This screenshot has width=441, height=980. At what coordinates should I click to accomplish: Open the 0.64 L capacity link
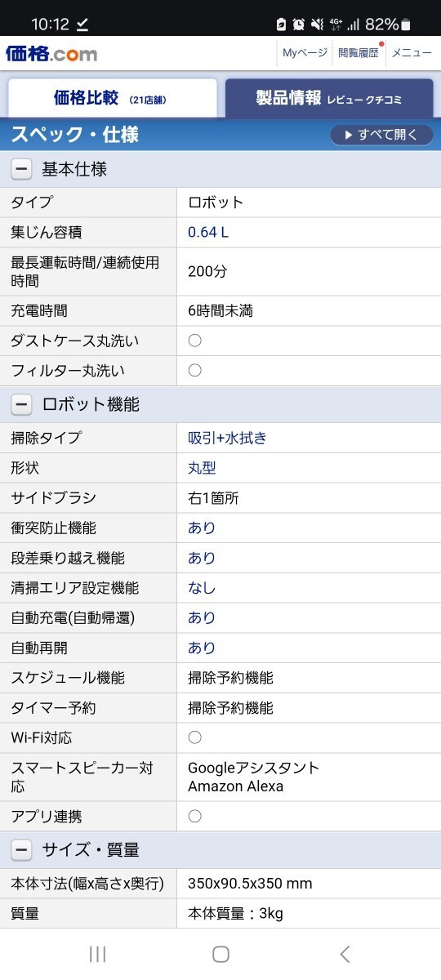pos(208,232)
